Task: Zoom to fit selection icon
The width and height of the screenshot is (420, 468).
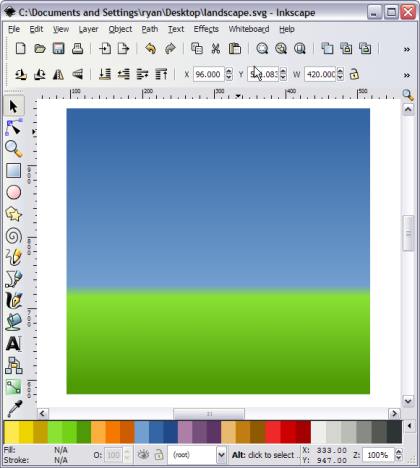Action: pyautogui.click(x=262, y=49)
